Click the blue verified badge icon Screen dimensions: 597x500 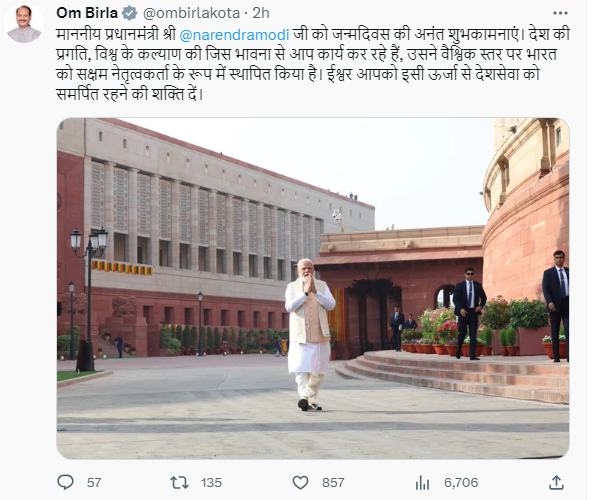pos(129,13)
